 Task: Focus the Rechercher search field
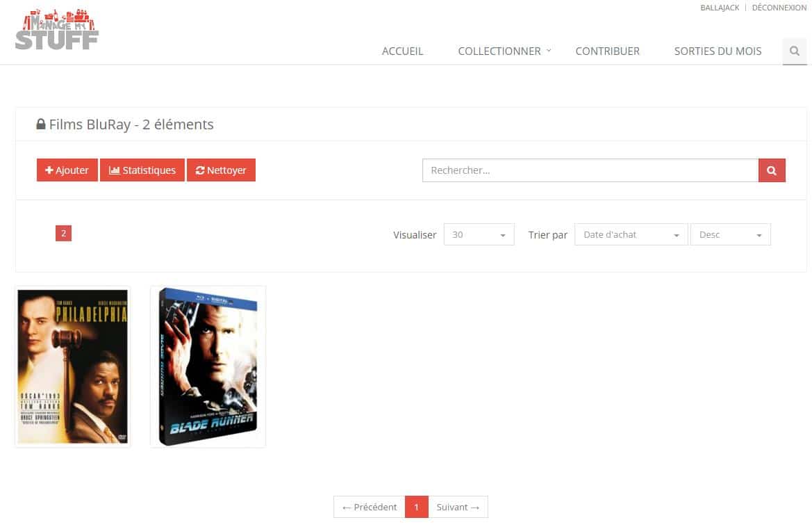click(590, 170)
